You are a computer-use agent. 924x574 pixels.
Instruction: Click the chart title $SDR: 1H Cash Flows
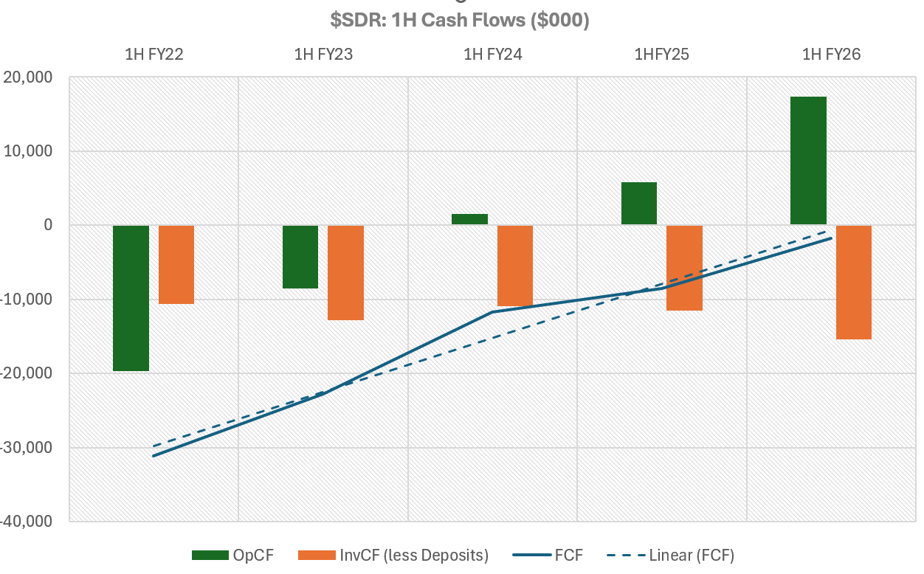tap(459, 21)
